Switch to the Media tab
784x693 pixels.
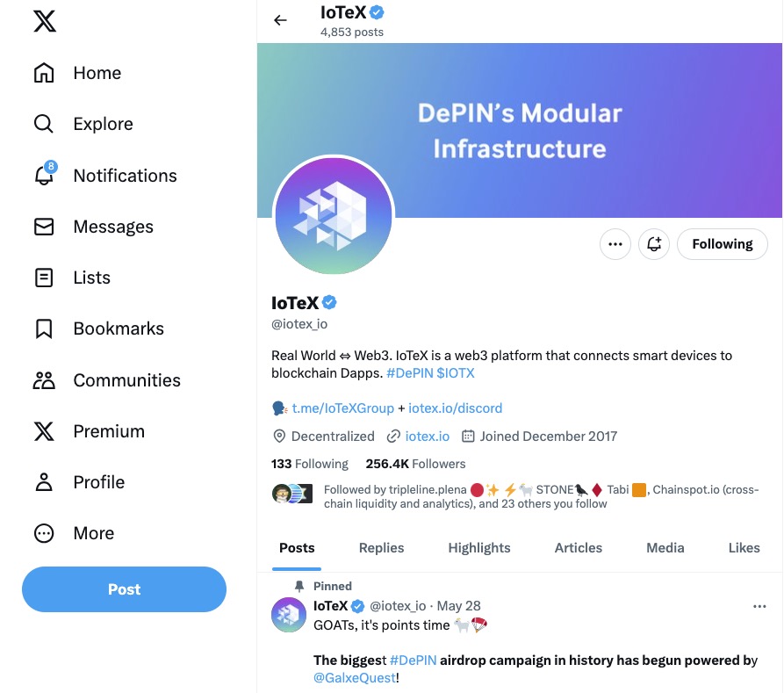point(665,548)
